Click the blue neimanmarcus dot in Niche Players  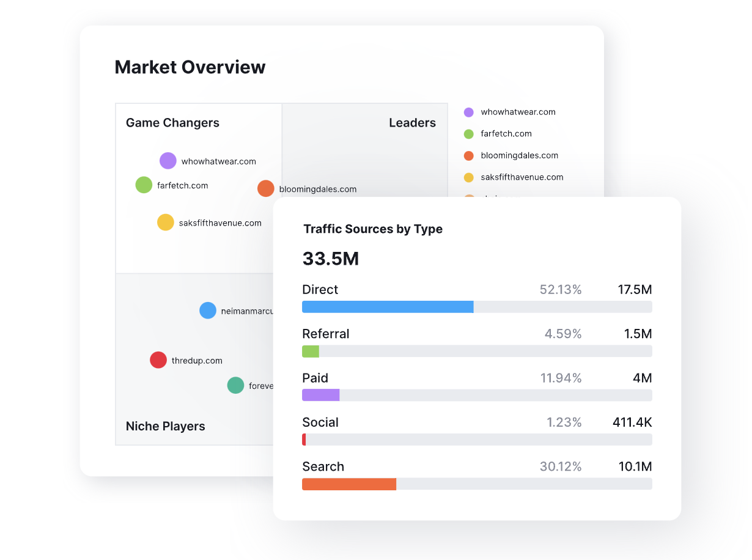click(x=208, y=310)
